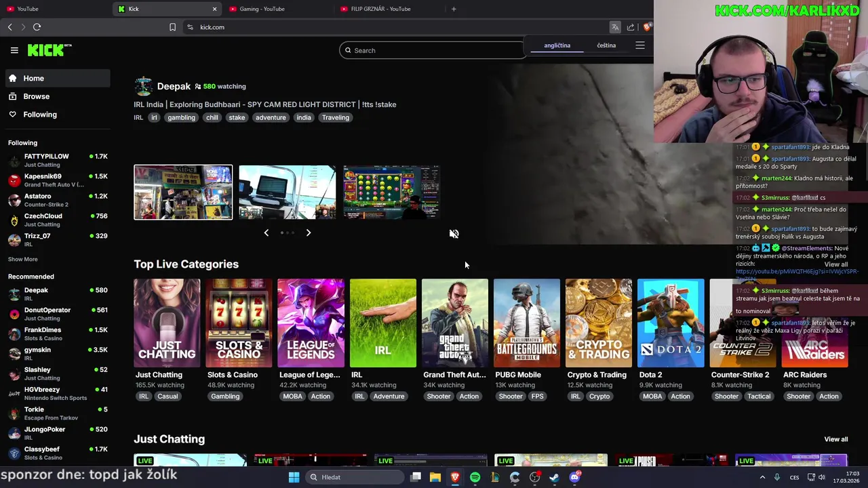Switch to Gaming - YouTube tab
The image size is (868, 488).
click(x=279, y=9)
